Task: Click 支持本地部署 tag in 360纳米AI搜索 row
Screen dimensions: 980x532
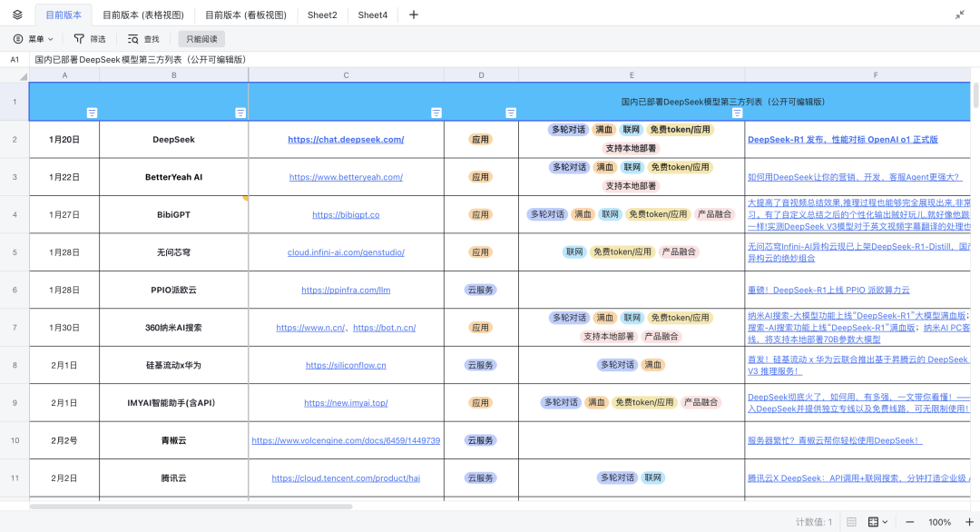Action: [609, 336]
